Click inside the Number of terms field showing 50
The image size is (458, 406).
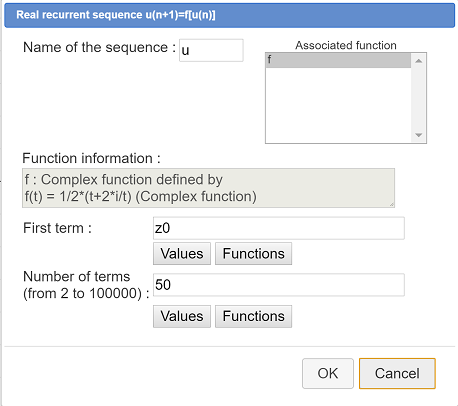pyautogui.click(x=279, y=285)
